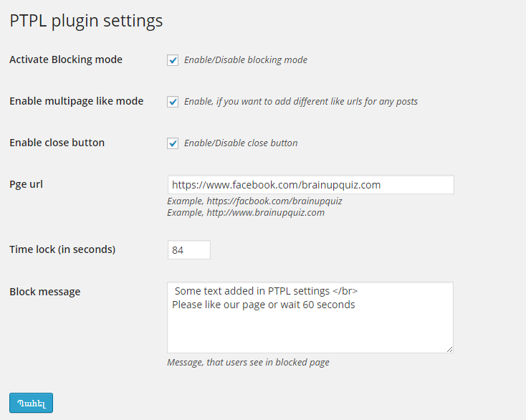Click the Pge url input field
The width and height of the screenshot is (526, 420).
[x=310, y=184]
